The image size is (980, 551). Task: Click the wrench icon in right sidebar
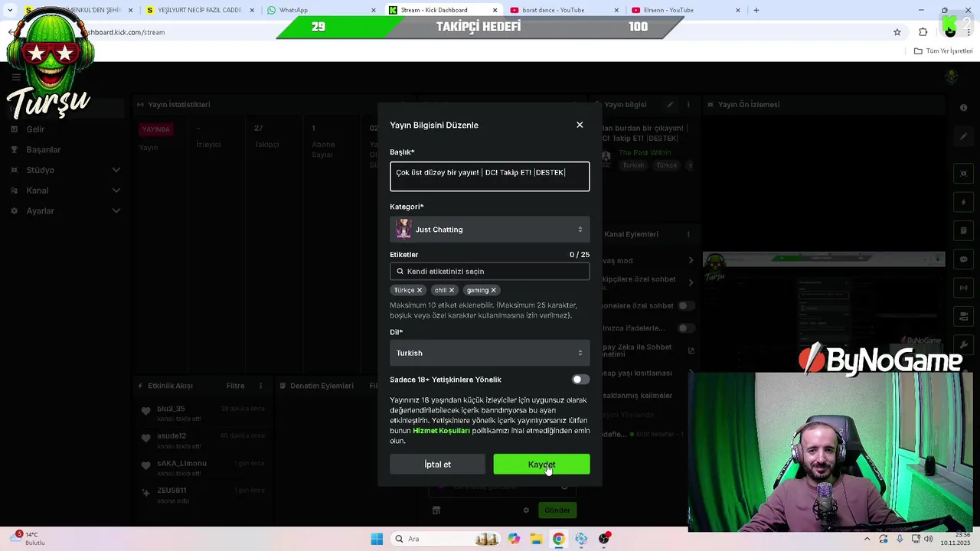tap(964, 344)
